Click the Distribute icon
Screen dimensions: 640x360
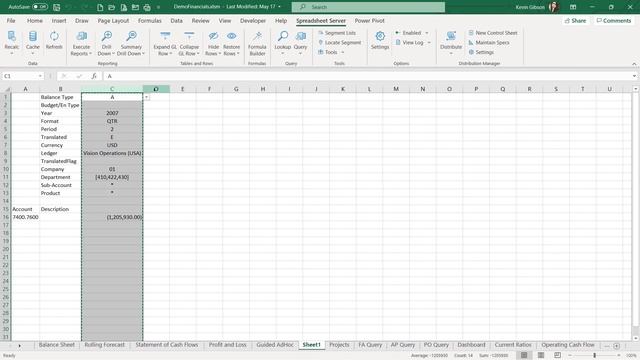(x=451, y=43)
